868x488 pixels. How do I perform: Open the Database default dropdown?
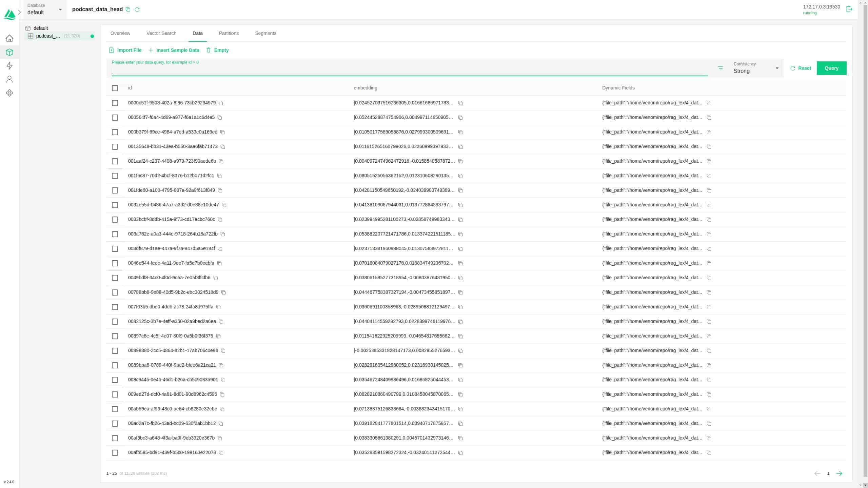point(45,9)
